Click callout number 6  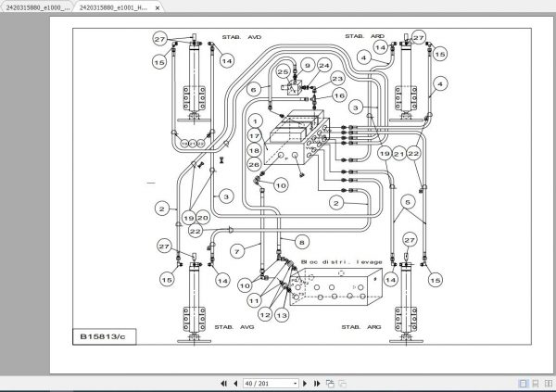click(x=253, y=90)
